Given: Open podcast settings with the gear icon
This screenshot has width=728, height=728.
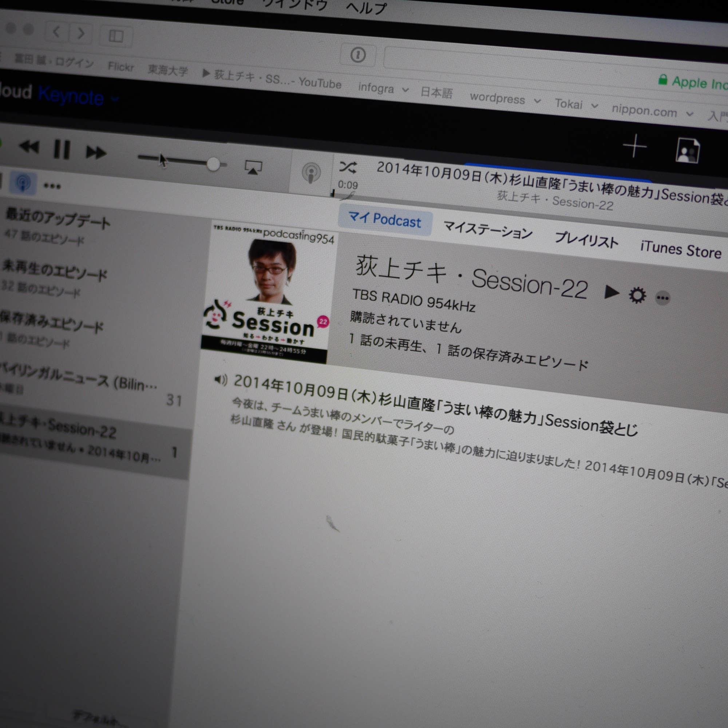Looking at the screenshot, I should pos(637,295).
